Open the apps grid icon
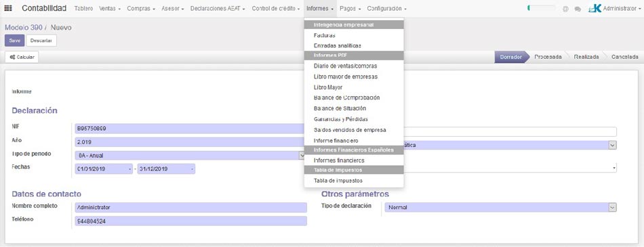 (8, 8)
